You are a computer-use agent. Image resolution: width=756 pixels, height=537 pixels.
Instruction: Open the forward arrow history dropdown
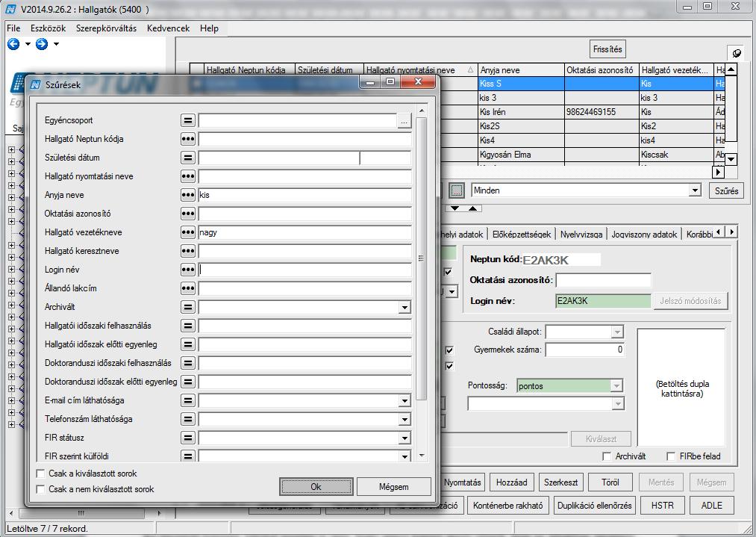56,44
